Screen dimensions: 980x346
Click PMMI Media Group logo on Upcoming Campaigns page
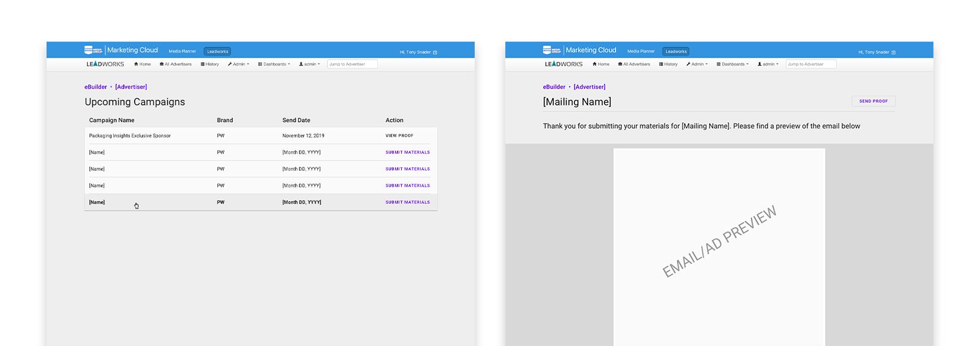(93, 50)
